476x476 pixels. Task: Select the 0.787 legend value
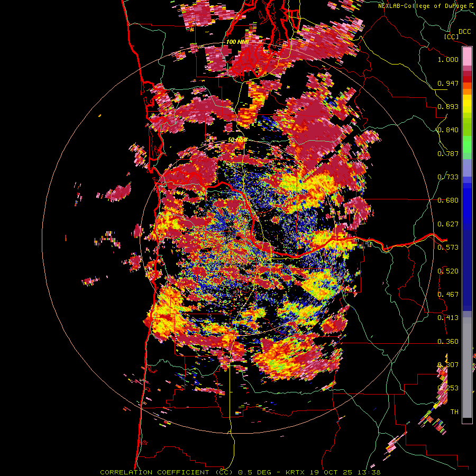(448, 153)
